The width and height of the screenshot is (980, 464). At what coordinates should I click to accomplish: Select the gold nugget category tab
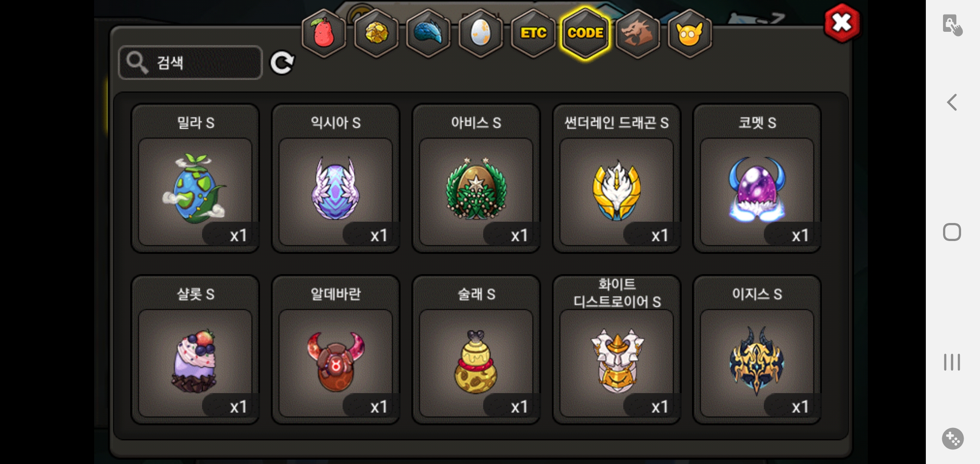coord(377,33)
